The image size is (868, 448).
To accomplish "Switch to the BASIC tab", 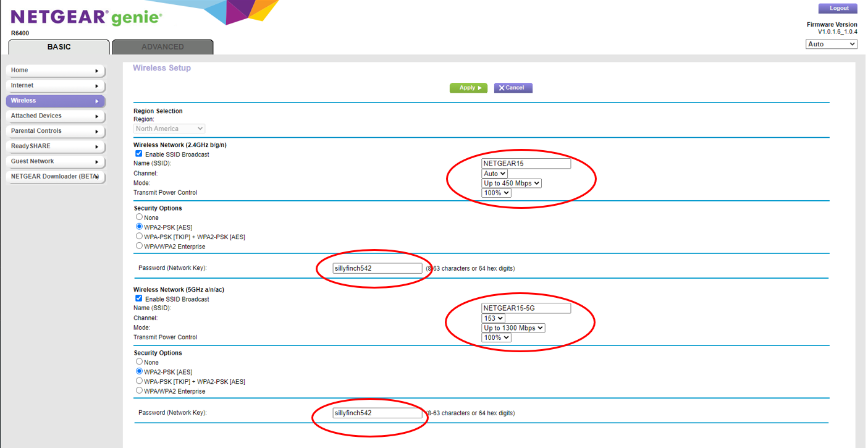I will click(59, 47).
